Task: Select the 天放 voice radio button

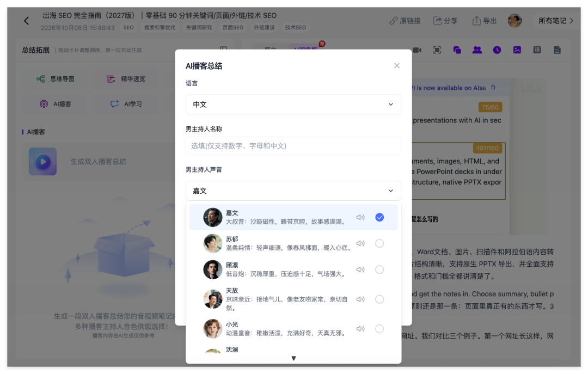Action: pos(379,299)
